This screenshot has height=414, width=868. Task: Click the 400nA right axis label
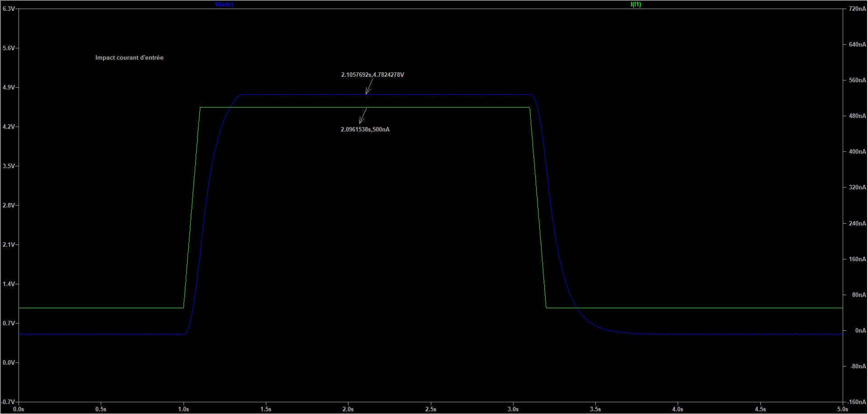(858, 152)
